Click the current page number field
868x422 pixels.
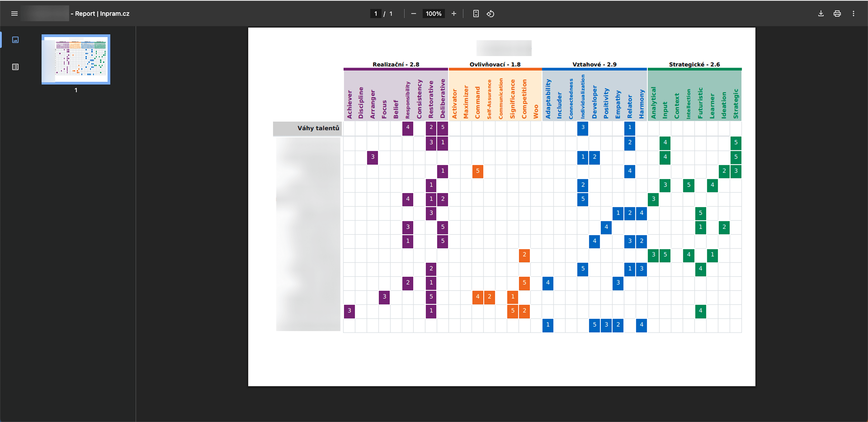(375, 14)
